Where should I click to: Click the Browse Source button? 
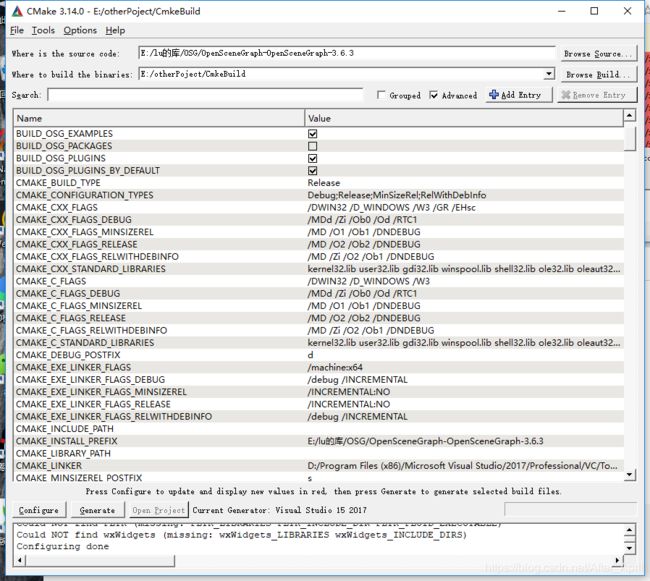[x=599, y=53]
